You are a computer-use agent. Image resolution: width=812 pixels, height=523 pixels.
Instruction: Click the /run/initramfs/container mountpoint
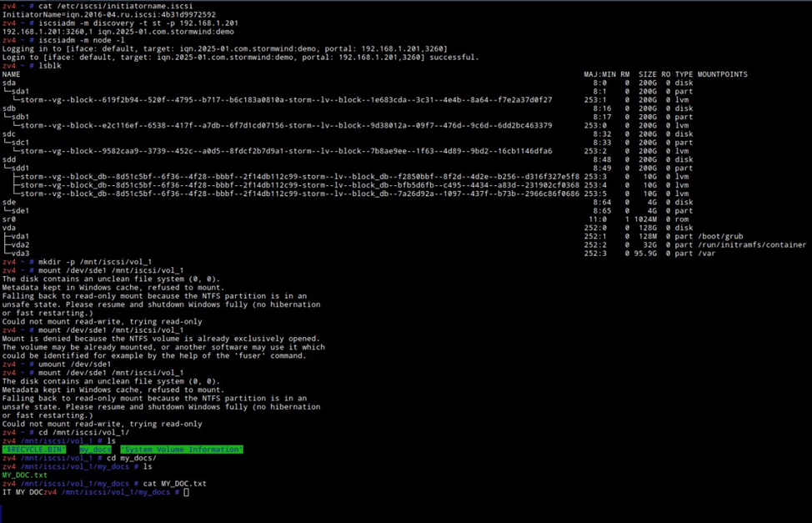pos(752,244)
